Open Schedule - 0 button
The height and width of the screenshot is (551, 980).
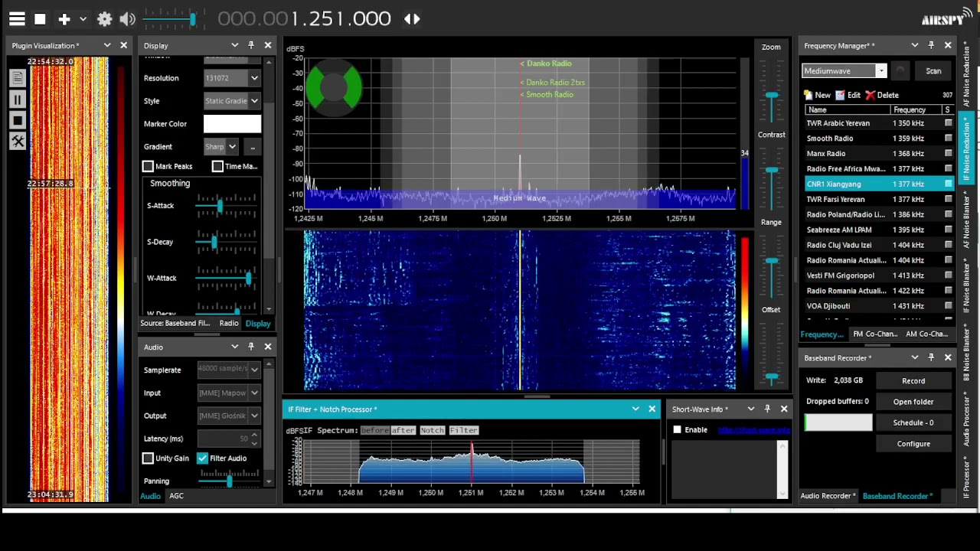[x=913, y=422]
